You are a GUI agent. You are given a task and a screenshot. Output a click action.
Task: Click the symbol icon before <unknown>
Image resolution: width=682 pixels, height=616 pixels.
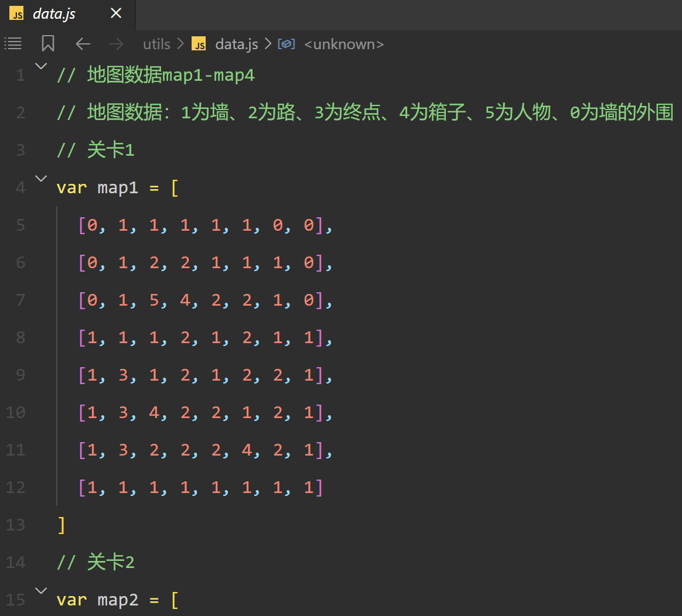tap(287, 43)
